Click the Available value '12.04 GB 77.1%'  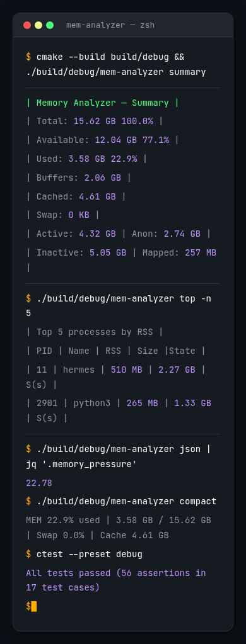tap(132, 140)
